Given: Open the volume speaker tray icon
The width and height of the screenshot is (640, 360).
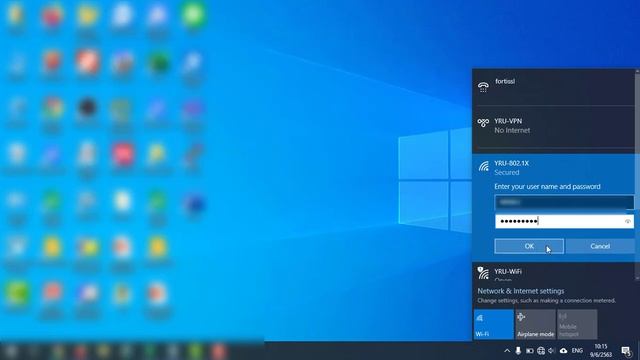Looking at the screenshot, I should 552,351.
